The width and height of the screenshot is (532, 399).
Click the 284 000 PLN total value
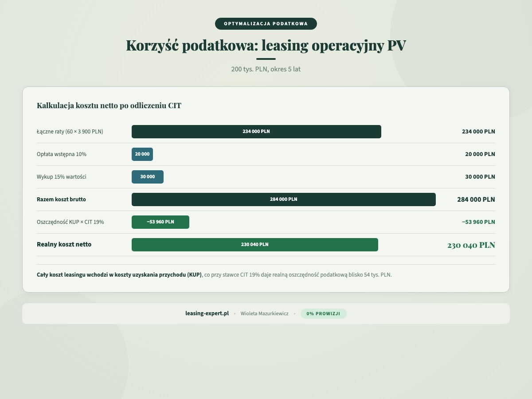click(x=476, y=199)
